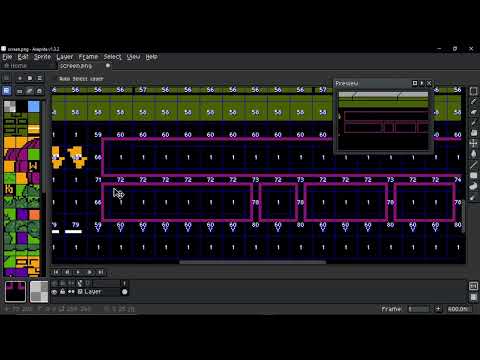Select the Line tool
Viewport: 480px width, 360px height.
(473, 165)
